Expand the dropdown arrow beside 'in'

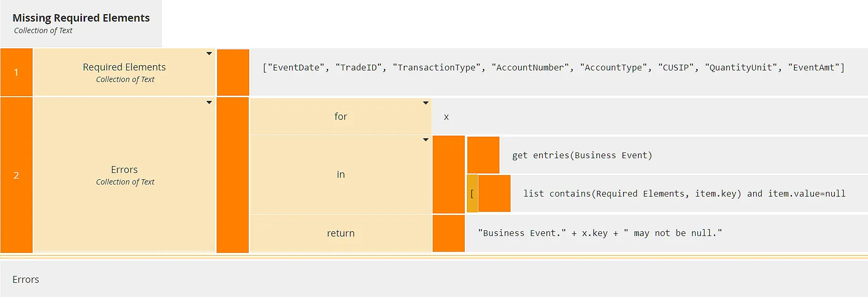[x=426, y=140]
